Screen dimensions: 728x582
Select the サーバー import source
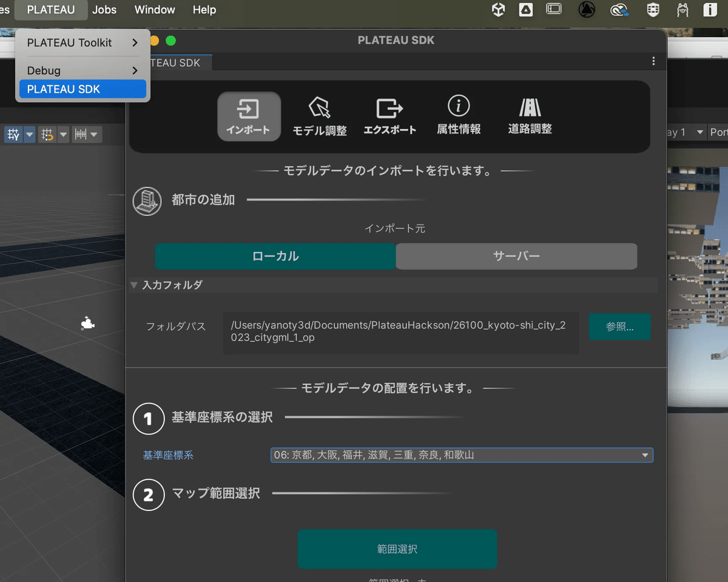516,256
